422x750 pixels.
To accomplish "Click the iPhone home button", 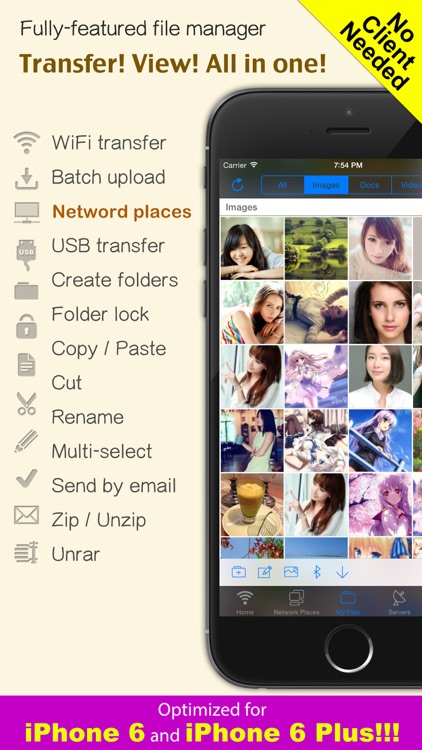I will [x=349, y=648].
